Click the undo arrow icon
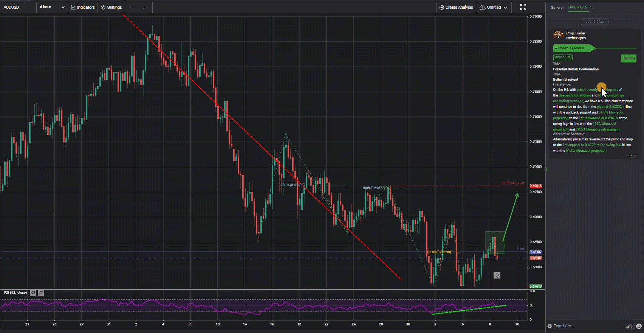This screenshot has height=333, width=644. (132, 7)
